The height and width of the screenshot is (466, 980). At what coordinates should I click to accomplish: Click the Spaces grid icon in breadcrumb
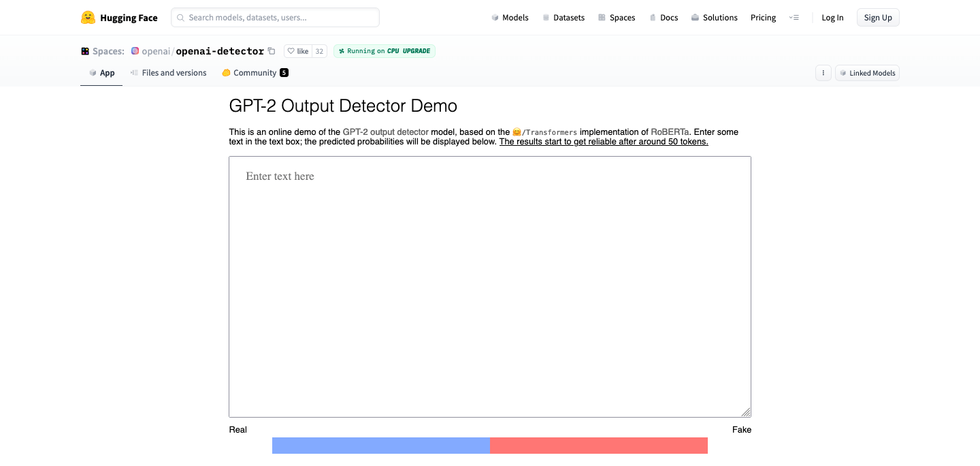pyautogui.click(x=85, y=51)
